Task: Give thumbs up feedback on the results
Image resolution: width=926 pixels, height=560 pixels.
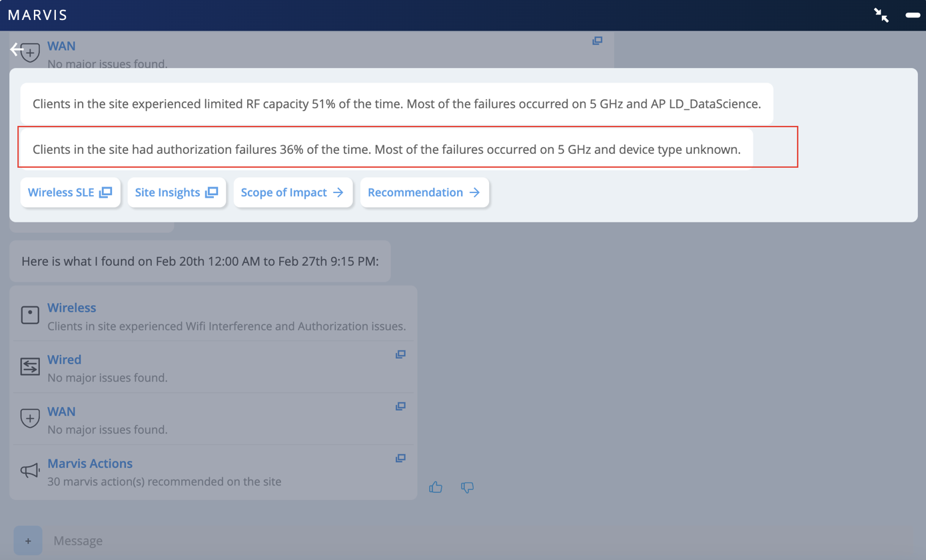Action: pyautogui.click(x=436, y=487)
